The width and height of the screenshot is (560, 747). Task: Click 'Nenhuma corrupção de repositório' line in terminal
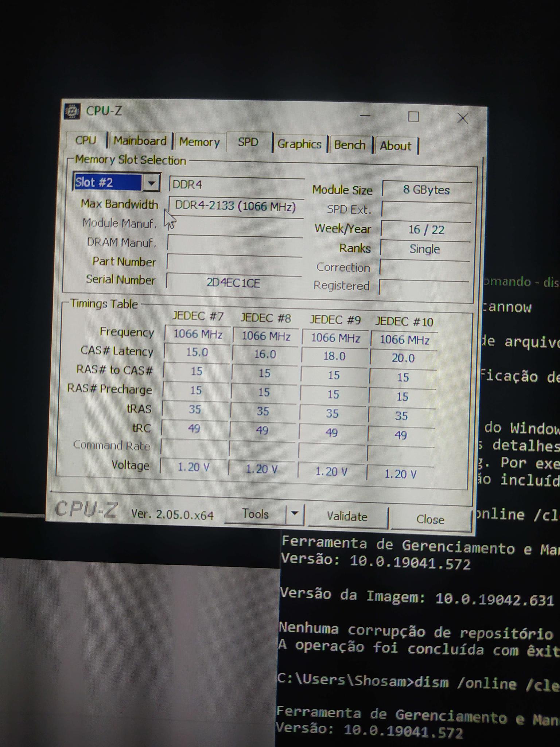(x=416, y=631)
